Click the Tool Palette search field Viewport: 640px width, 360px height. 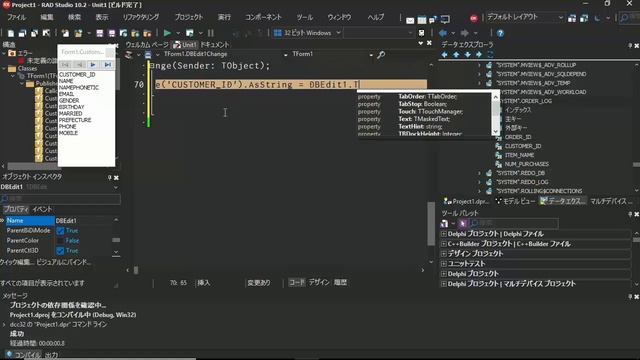pos(513,223)
